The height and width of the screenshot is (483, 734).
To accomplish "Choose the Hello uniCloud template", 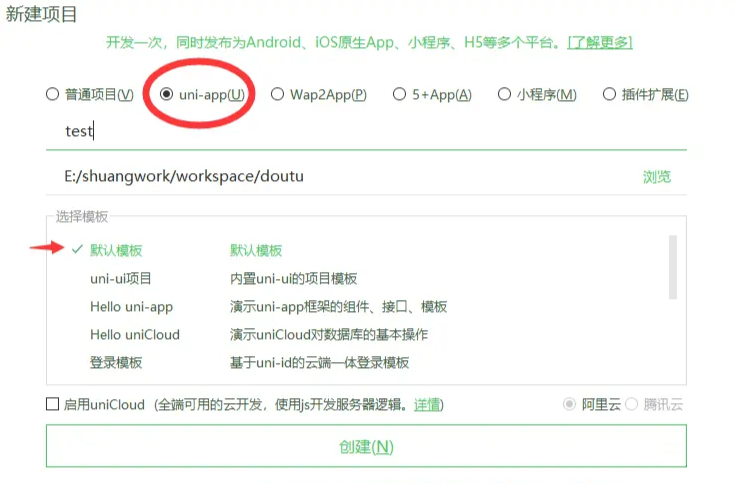I will pyautogui.click(x=134, y=334).
